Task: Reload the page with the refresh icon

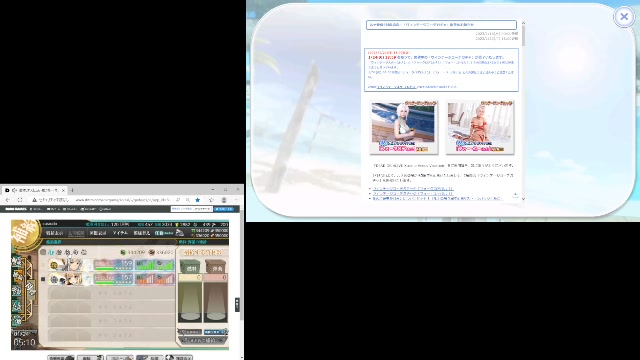Action: point(20,200)
